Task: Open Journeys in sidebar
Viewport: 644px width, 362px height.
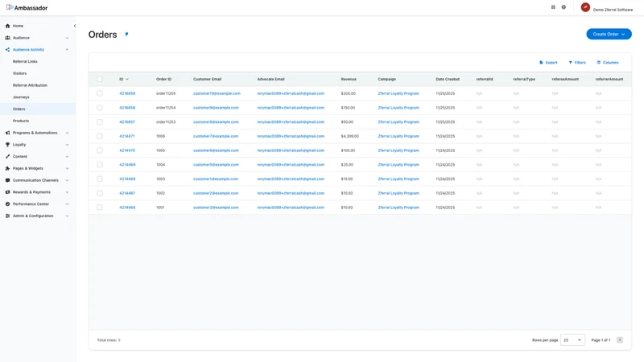Action: [21, 97]
